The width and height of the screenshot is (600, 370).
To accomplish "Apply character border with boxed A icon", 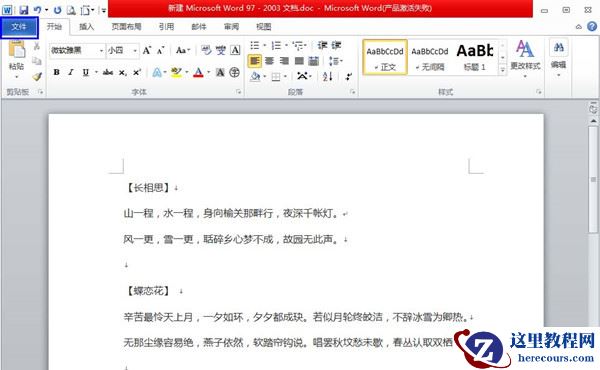I will click(x=235, y=50).
